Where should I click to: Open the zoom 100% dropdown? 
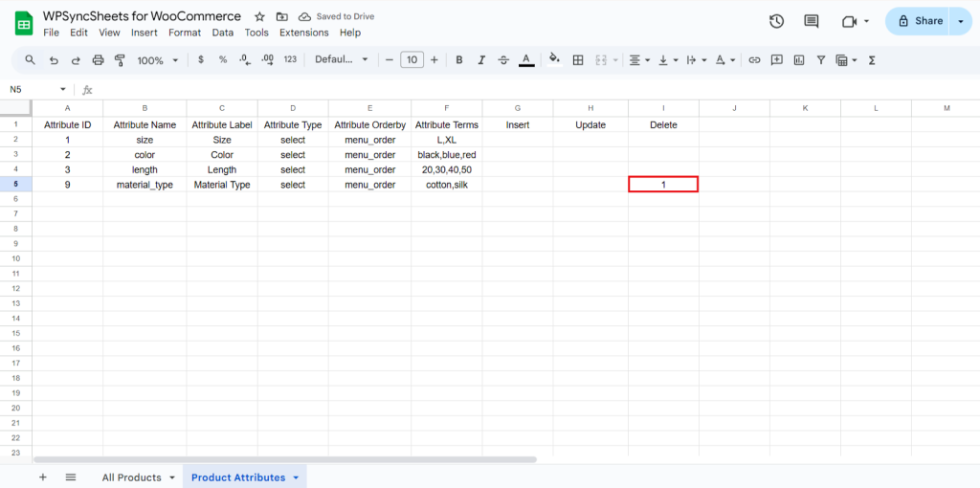[x=158, y=60]
